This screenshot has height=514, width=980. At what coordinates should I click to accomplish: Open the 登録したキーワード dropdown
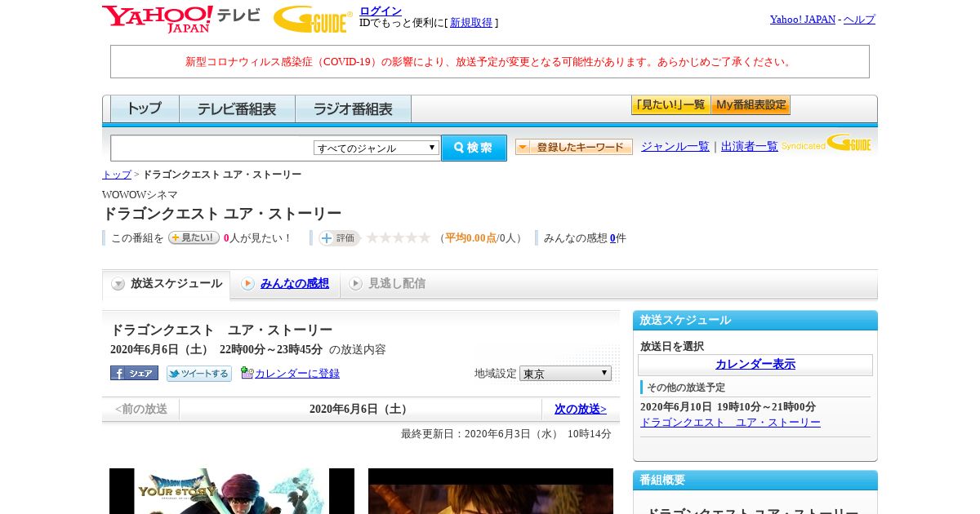[x=573, y=147]
